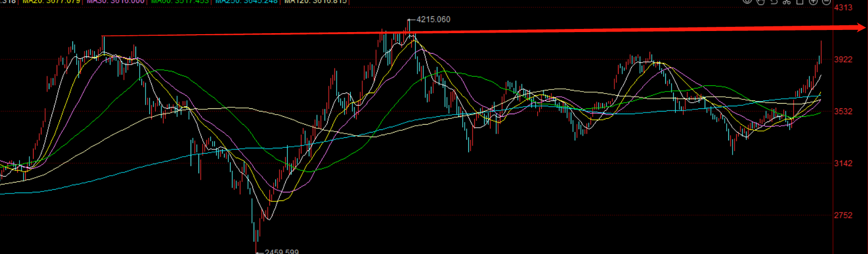The height and width of the screenshot is (254, 868).
Task: Zoom out with the minus circle icon
Action: click(x=826, y=2)
